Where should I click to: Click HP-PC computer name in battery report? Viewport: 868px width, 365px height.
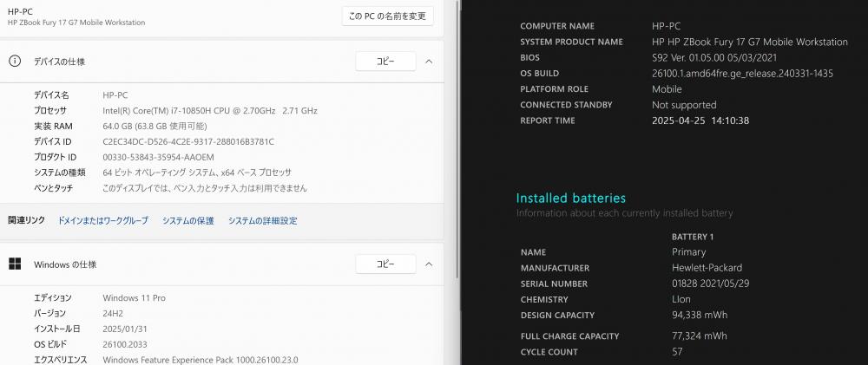tap(667, 26)
